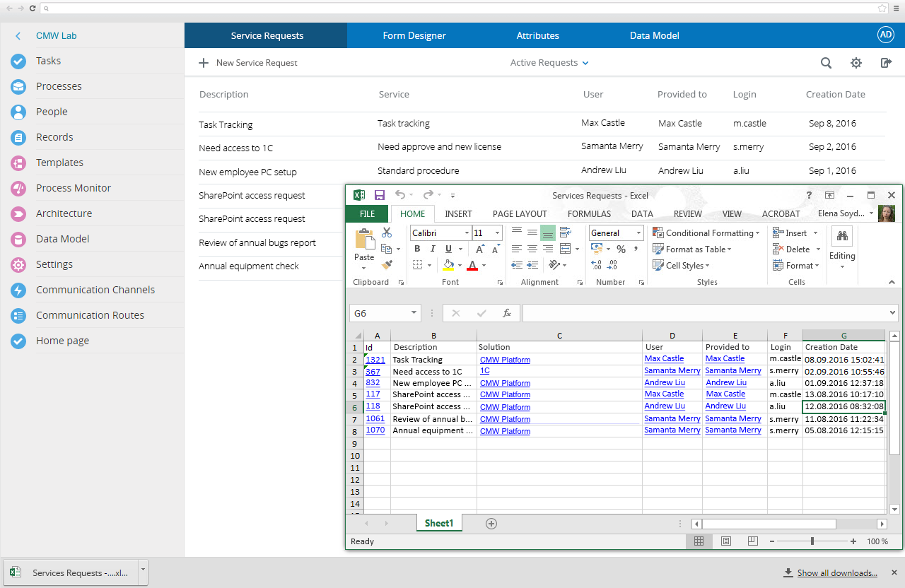This screenshot has height=588, width=905.
Task: Open the Delete cells dropdown
Action: tap(818, 249)
